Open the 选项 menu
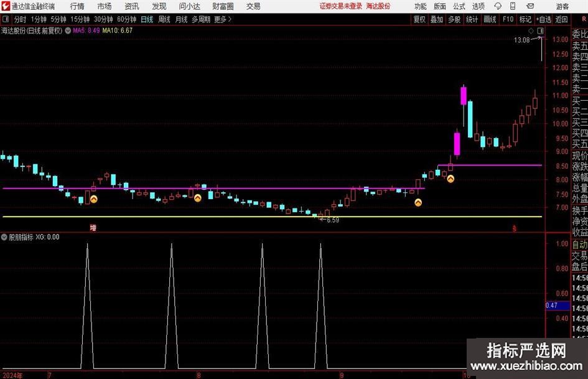 (478, 6)
